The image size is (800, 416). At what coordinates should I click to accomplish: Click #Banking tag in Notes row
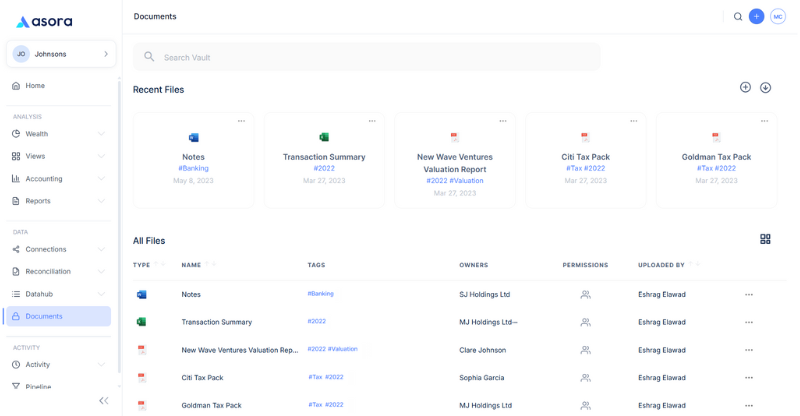(x=320, y=294)
